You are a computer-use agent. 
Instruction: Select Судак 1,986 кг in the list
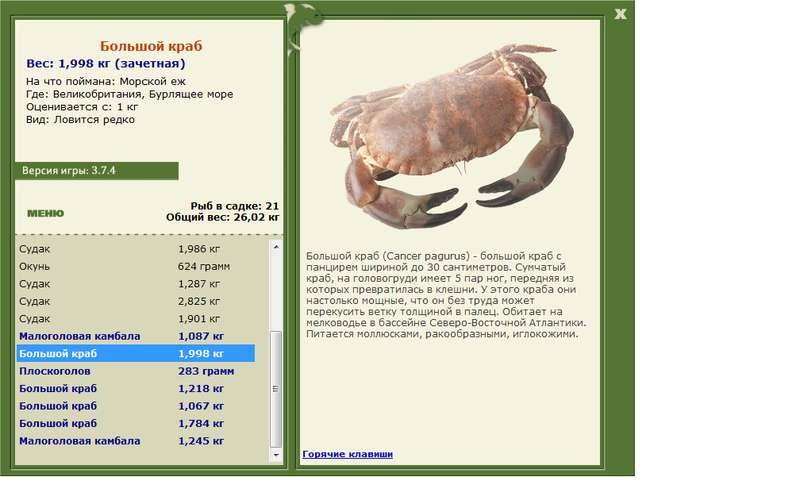pyautogui.click(x=136, y=249)
